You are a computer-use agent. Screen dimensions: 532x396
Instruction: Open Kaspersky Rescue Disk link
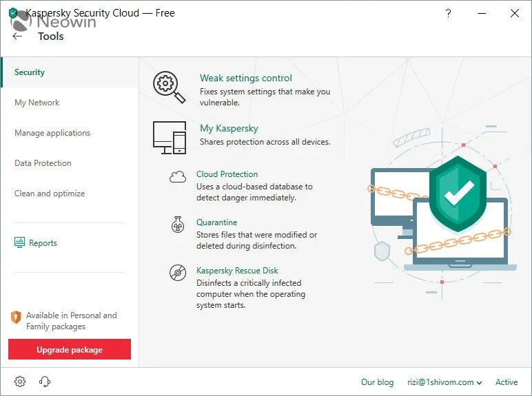coord(237,270)
